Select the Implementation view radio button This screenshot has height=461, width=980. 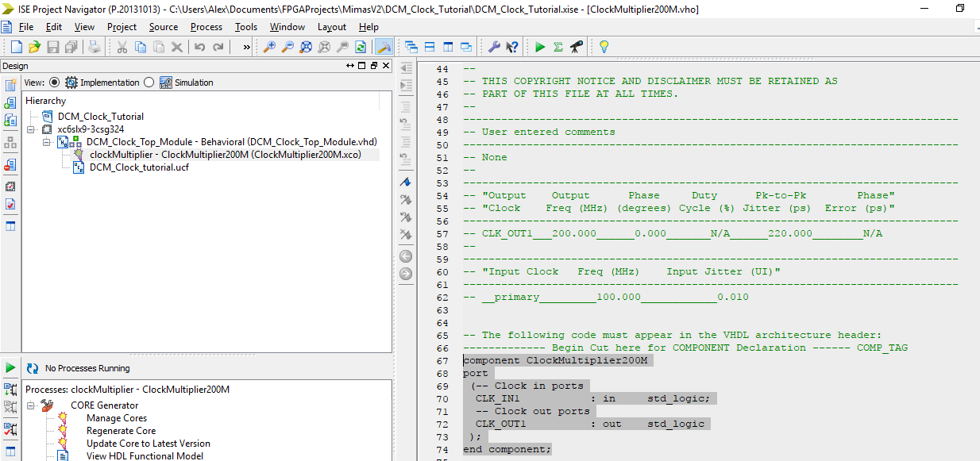[x=52, y=82]
